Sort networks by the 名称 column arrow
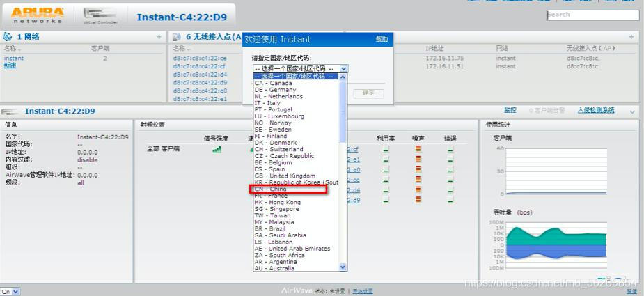This screenshot has height=296, width=644. pos(19,49)
